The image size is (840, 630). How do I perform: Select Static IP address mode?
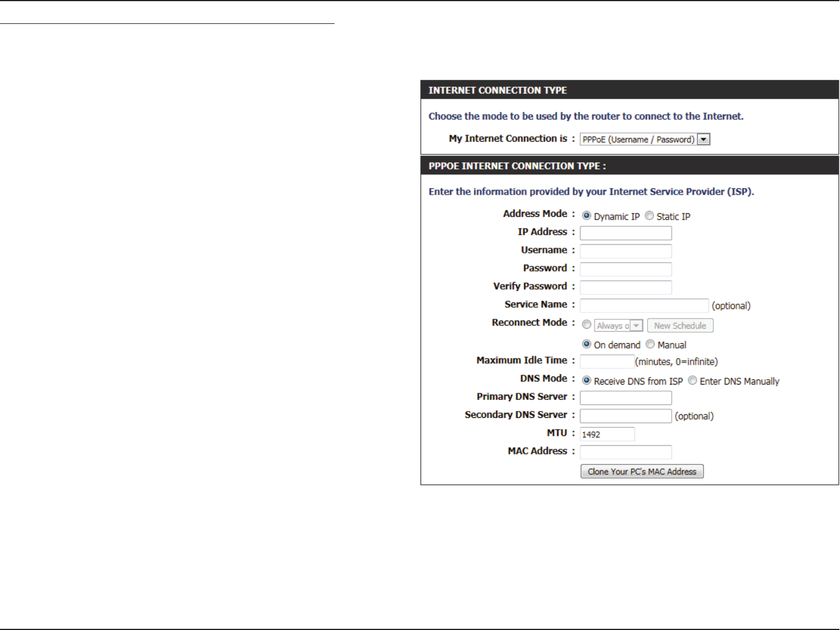click(649, 216)
